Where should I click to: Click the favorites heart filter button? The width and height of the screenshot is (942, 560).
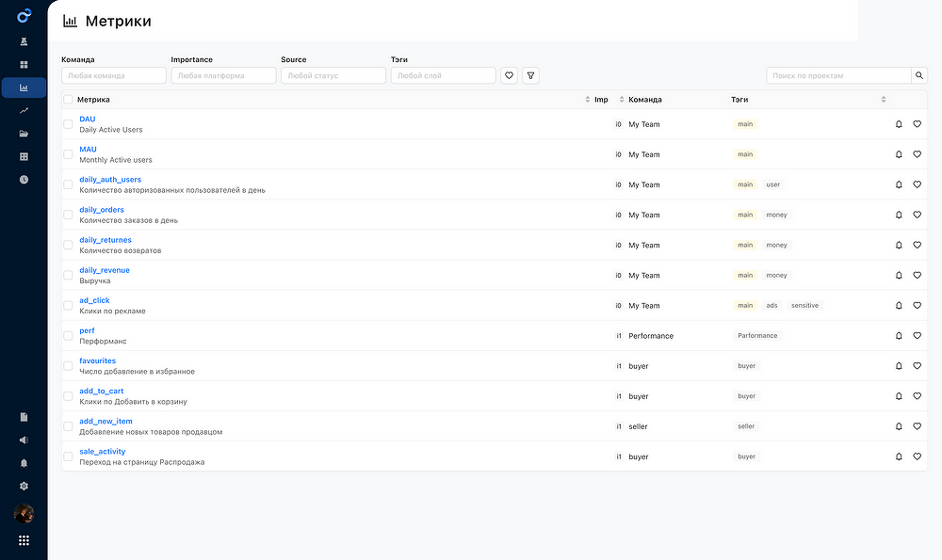click(x=510, y=75)
